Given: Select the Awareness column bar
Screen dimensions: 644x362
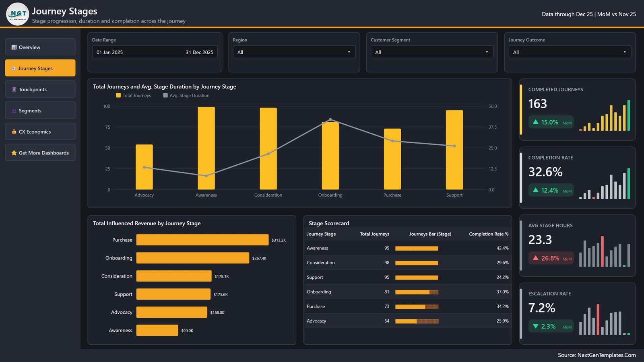Looking at the screenshot, I should (x=206, y=148).
